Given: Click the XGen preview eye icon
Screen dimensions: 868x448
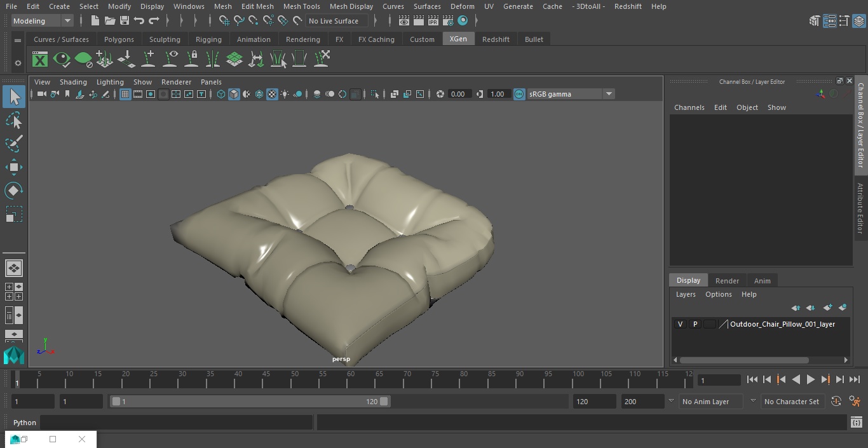Looking at the screenshot, I should pyautogui.click(x=62, y=60).
